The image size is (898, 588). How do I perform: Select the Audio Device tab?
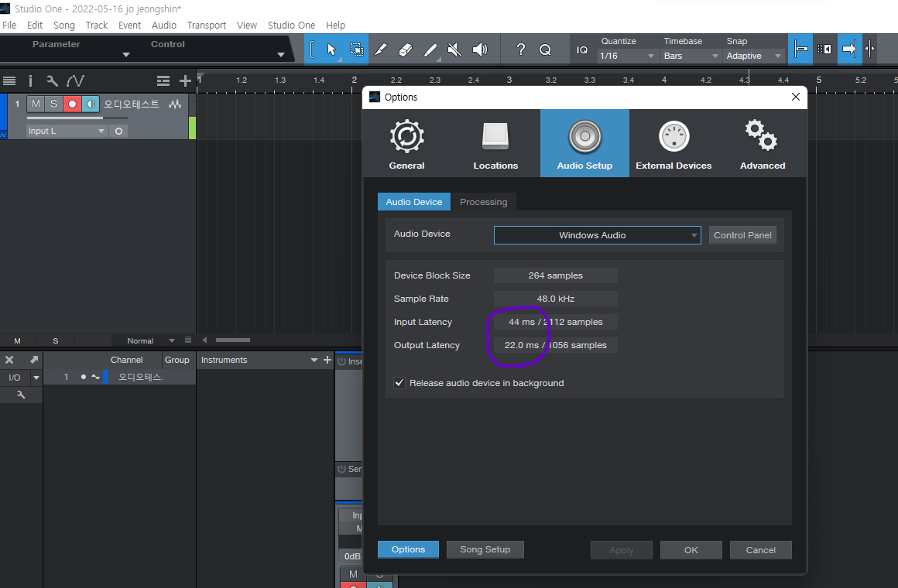point(414,202)
